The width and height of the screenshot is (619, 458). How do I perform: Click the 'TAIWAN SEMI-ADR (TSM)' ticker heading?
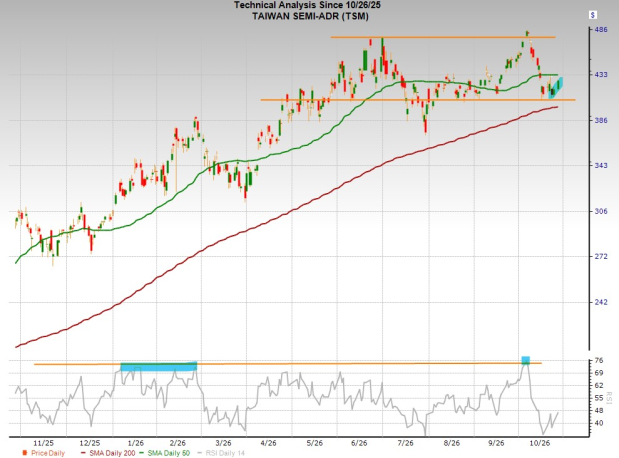pyautogui.click(x=310, y=16)
